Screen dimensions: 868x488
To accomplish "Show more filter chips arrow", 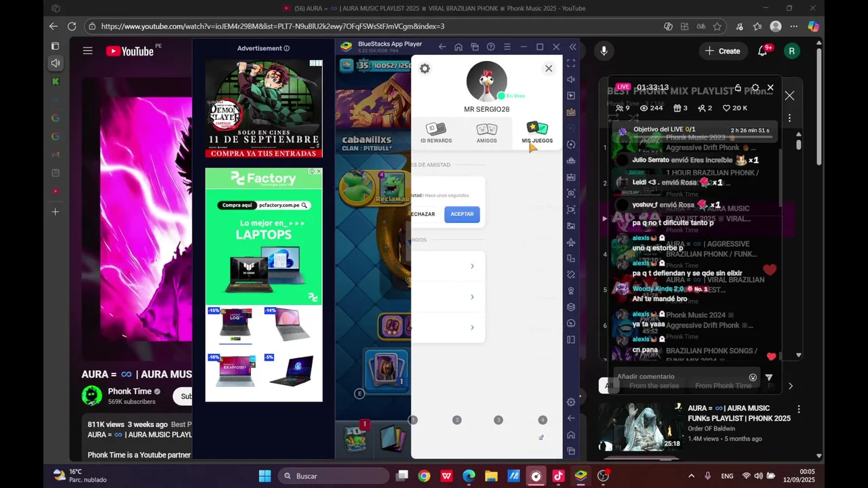I will pyautogui.click(x=790, y=386).
